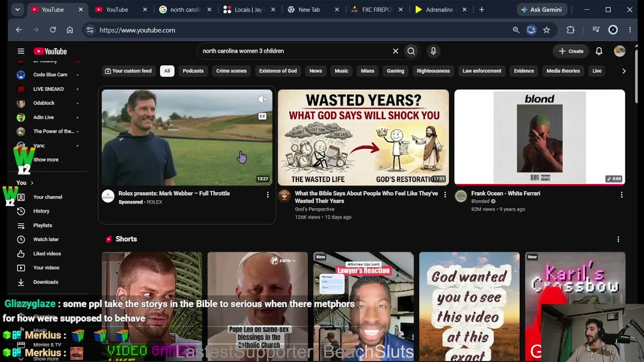Image resolution: width=644 pixels, height=362 pixels.
Task: Clear the search box with the X icon
Action: 395,51
